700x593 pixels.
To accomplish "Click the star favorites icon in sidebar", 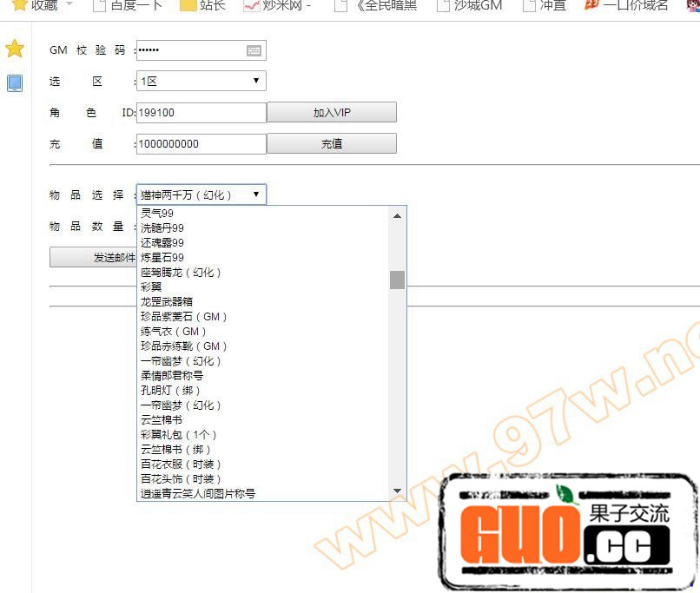I will tap(15, 49).
